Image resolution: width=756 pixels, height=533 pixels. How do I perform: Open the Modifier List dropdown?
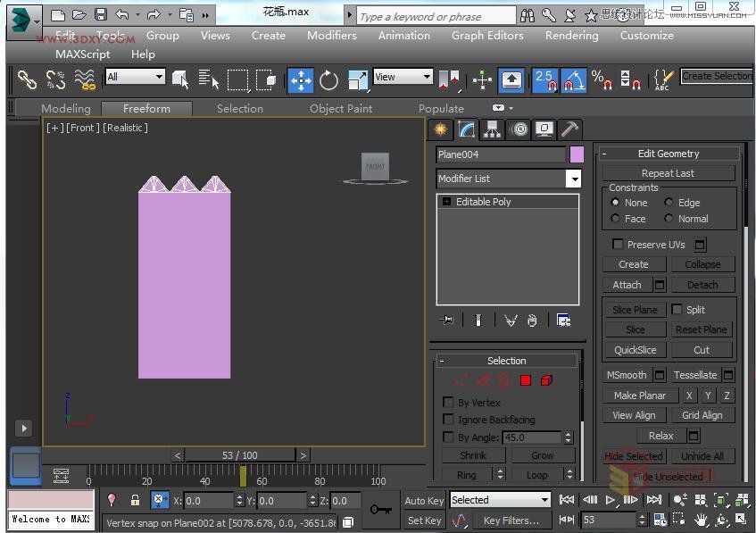[574, 179]
